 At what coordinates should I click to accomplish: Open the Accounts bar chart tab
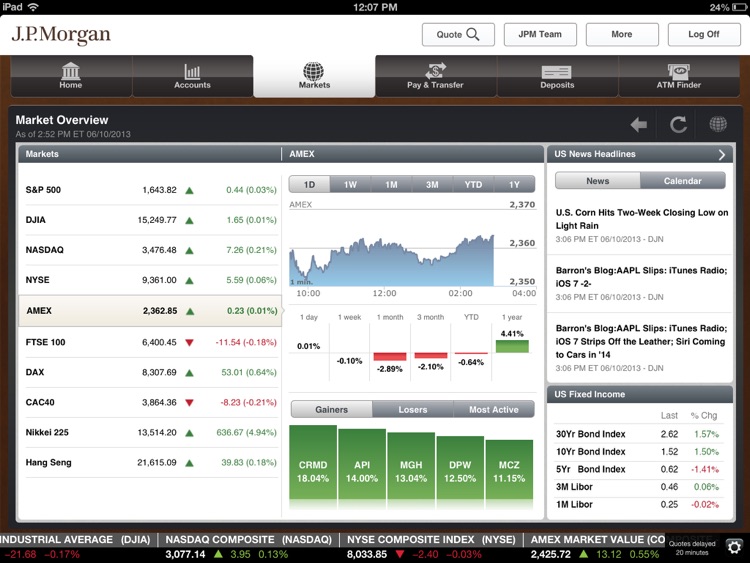pyautogui.click(x=192, y=76)
